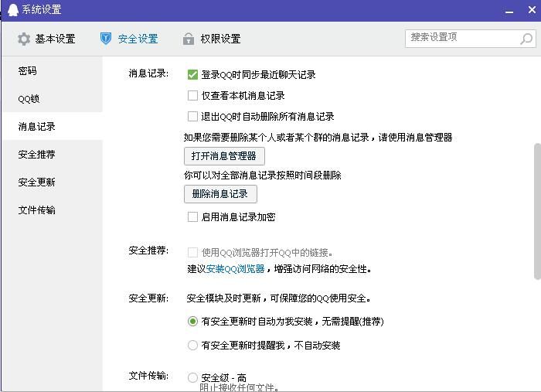The width and height of the screenshot is (541, 392).
Task: Focus the 搜索设置项 search field
Action: (x=471, y=39)
